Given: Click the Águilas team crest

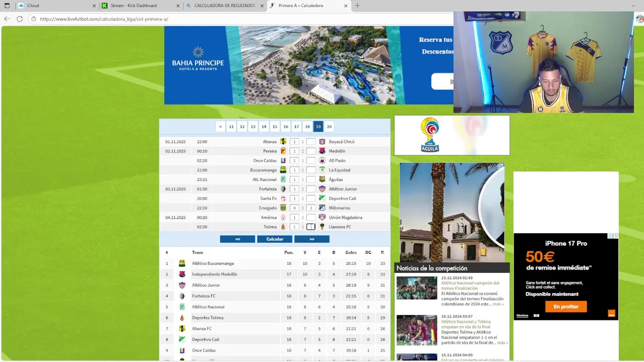Looking at the screenshot, I should click(x=322, y=179).
